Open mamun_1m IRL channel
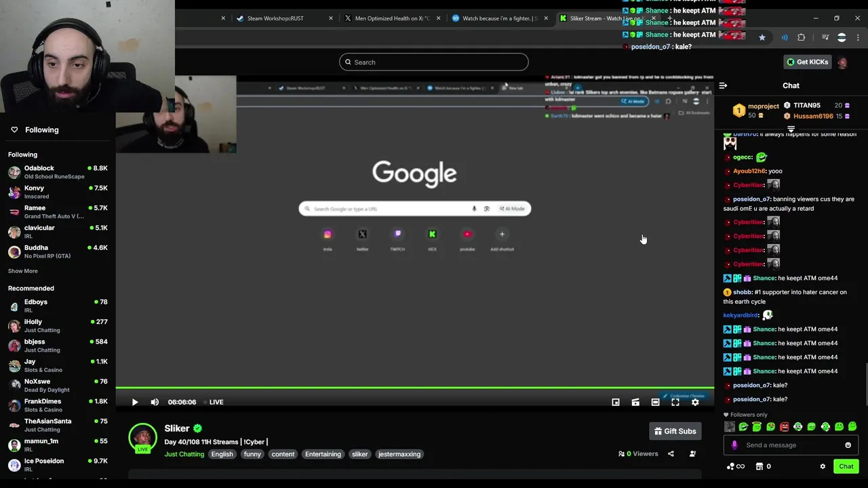The image size is (868, 488). (x=58, y=445)
